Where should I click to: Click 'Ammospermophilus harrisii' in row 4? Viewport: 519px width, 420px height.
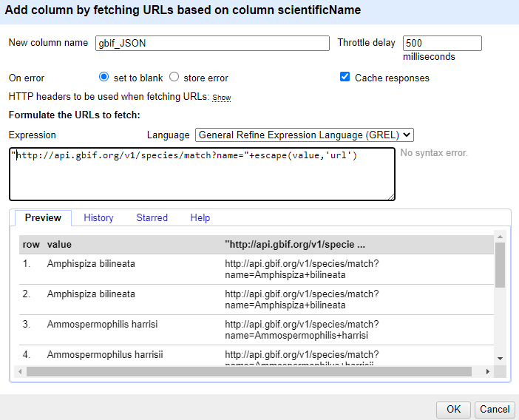(x=105, y=355)
